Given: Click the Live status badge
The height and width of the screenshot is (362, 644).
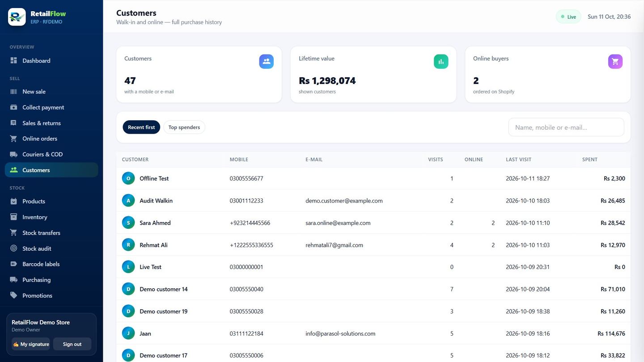Looking at the screenshot, I should 568,17.
